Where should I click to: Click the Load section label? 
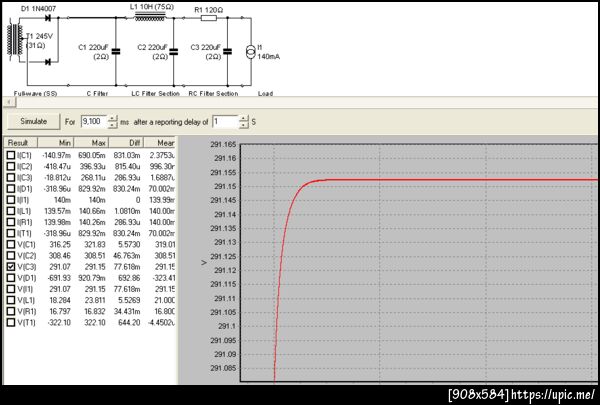[265, 93]
